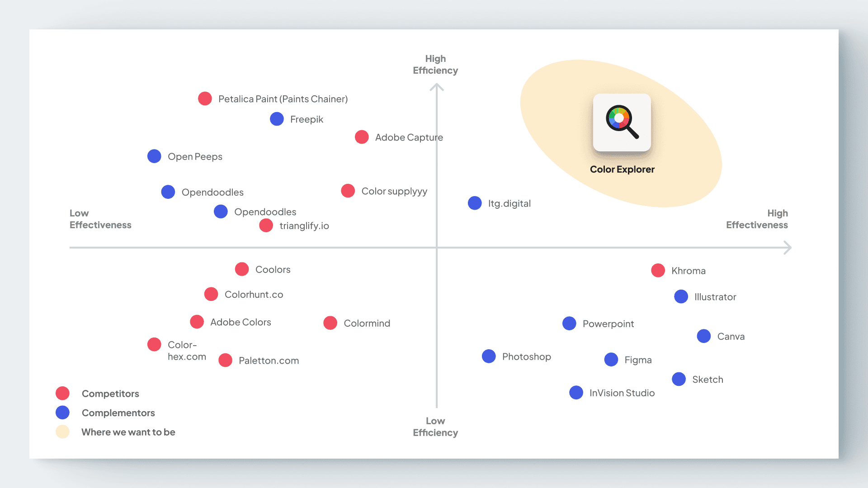The image size is (868, 488).
Task: Click the Color Explorer magnifier app icon
Action: point(622,122)
